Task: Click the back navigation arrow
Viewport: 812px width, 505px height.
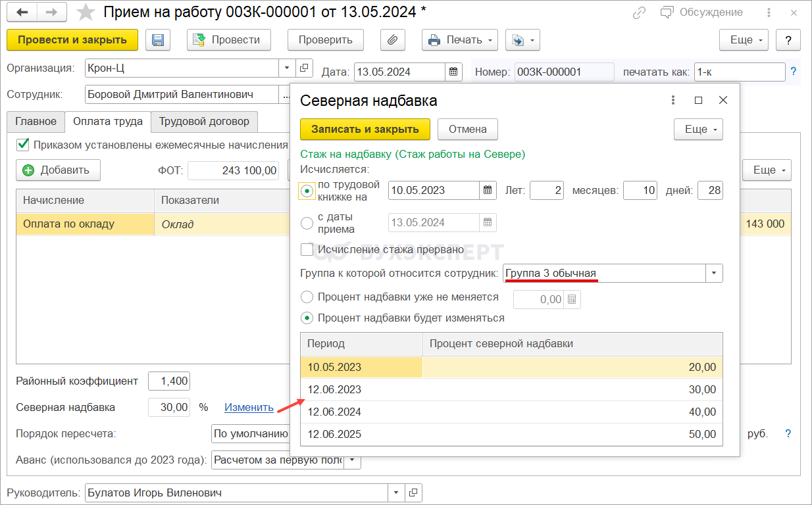Action: coord(22,12)
